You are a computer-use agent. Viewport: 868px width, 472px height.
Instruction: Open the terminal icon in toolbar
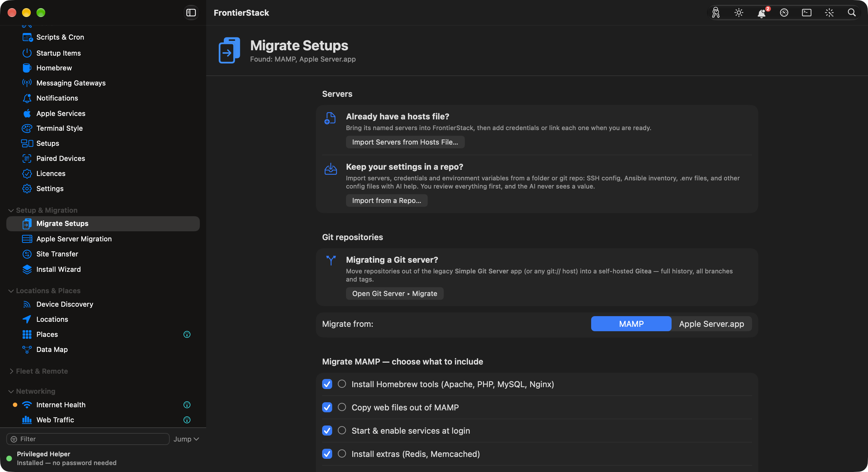tap(806, 13)
